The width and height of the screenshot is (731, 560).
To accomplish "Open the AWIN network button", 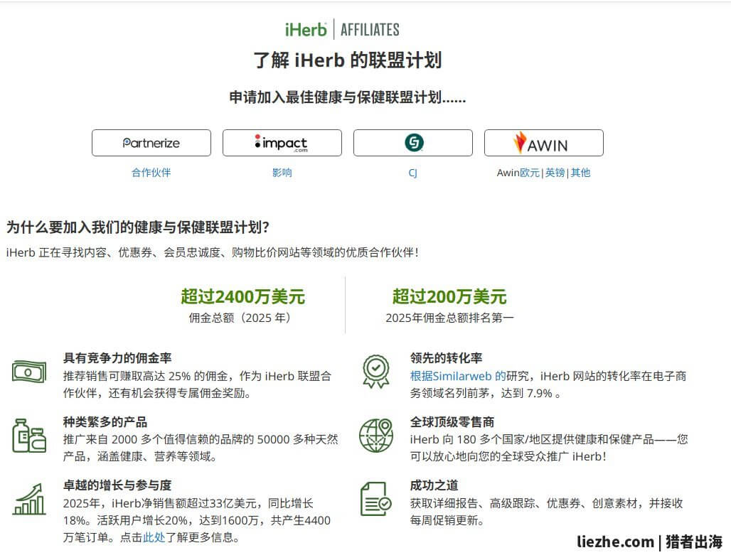I will (x=543, y=143).
